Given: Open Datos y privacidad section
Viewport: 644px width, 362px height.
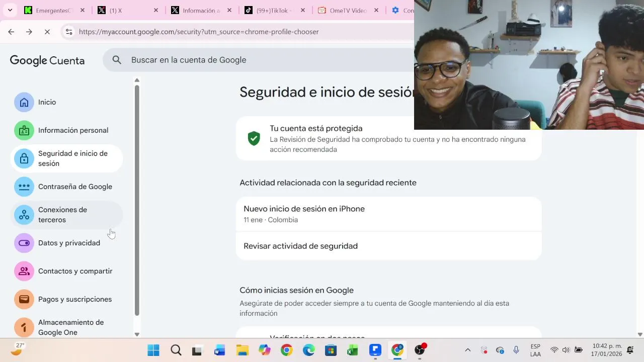Looking at the screenshot, I should coord(66,243).
